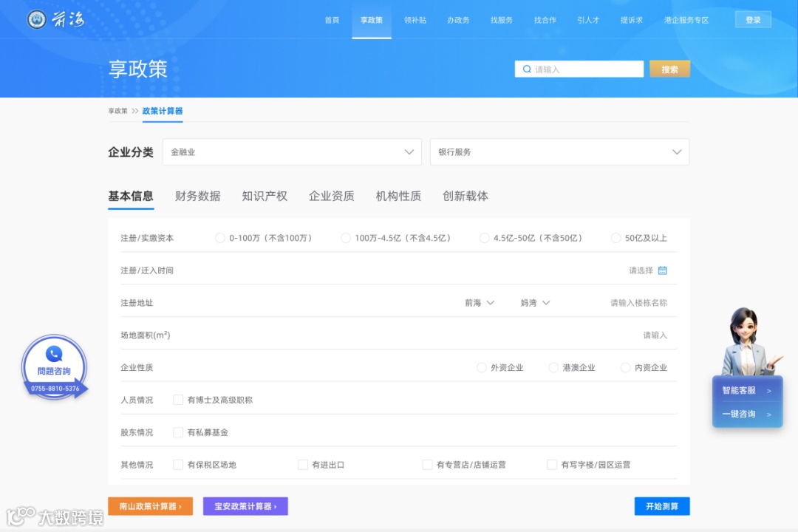Open 首页 in top navigation
This screenshot has height=532, width=798.
click(332, 20)
